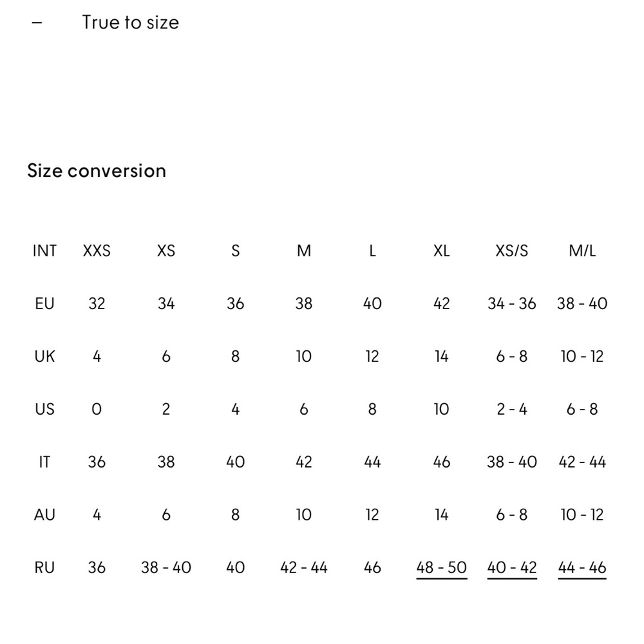Click the Size conversion heading
Viewport: 644px width, 644px height.
click(x=97, y=171)
